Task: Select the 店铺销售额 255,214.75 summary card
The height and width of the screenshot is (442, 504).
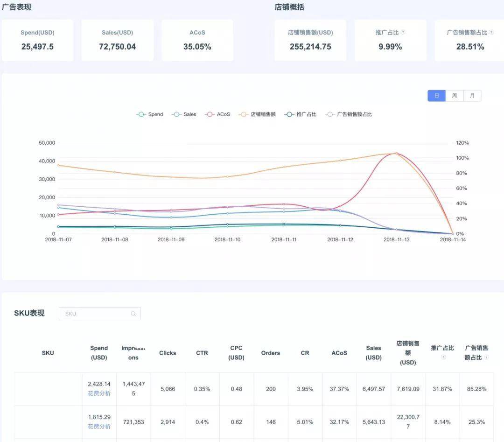Action: [x=310, y=40]
